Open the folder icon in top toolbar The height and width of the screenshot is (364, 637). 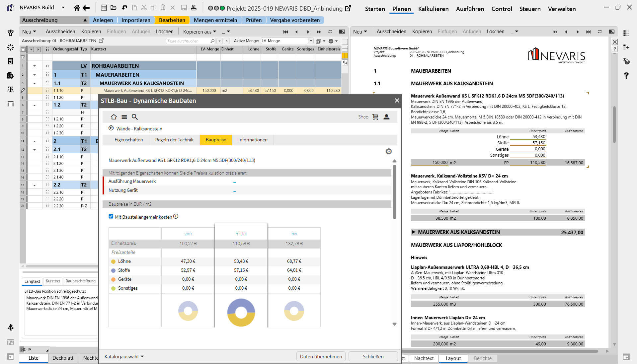[114, 8]
